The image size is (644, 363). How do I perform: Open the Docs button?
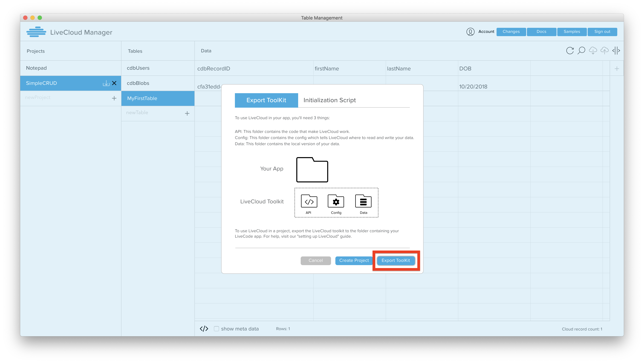click(541, 32)
